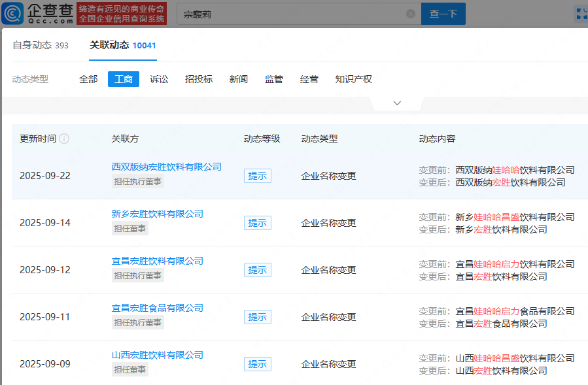Click the red slogan banner beside the logo
588x385 pixels.
click(x=121, y=14)
